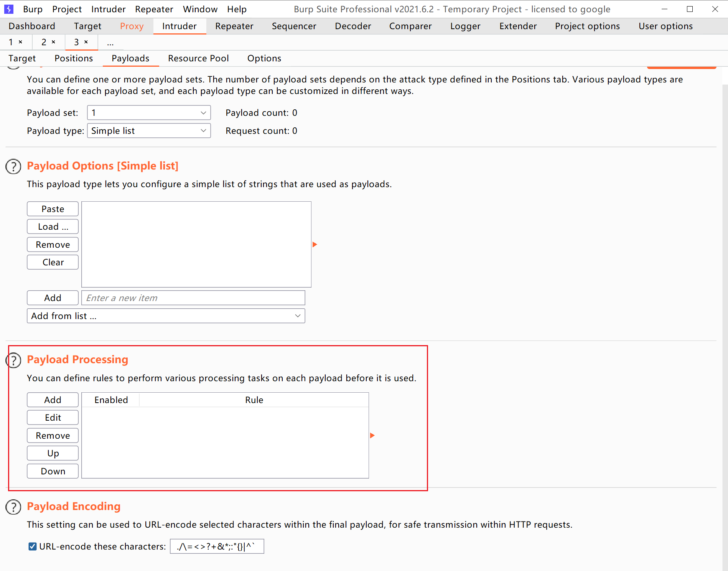This screenshot has height=571, width=728.
Task: Open the Project options tab
Action: coord(588,26)
